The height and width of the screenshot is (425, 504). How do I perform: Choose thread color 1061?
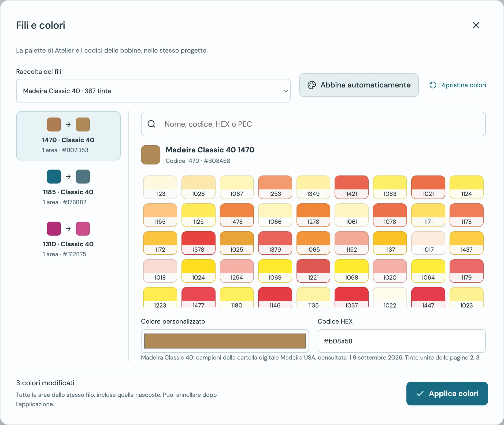[351, 215]
